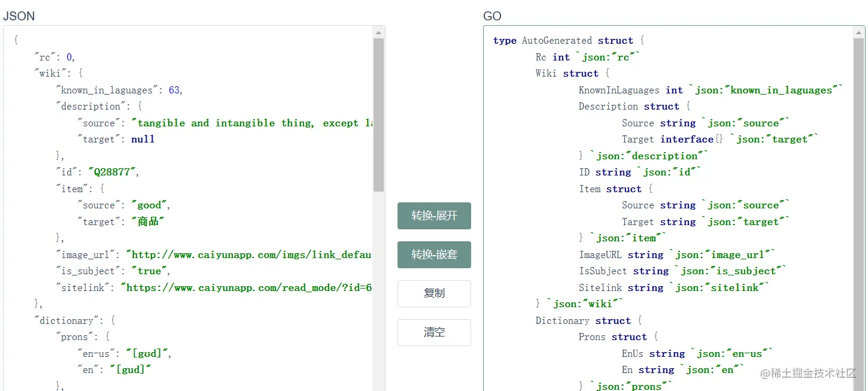Viewport: 868px width, 391px height.
Task: Click the "rc": 0 line in JSON
Action: point(55,57)
